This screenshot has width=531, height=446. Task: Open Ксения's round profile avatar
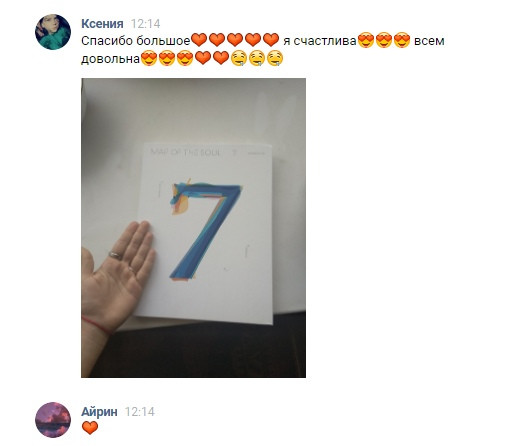[53, 32]
